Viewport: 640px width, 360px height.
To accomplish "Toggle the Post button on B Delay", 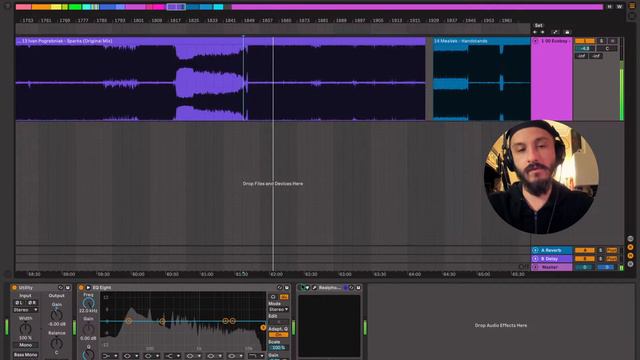I will click(611, 259).
